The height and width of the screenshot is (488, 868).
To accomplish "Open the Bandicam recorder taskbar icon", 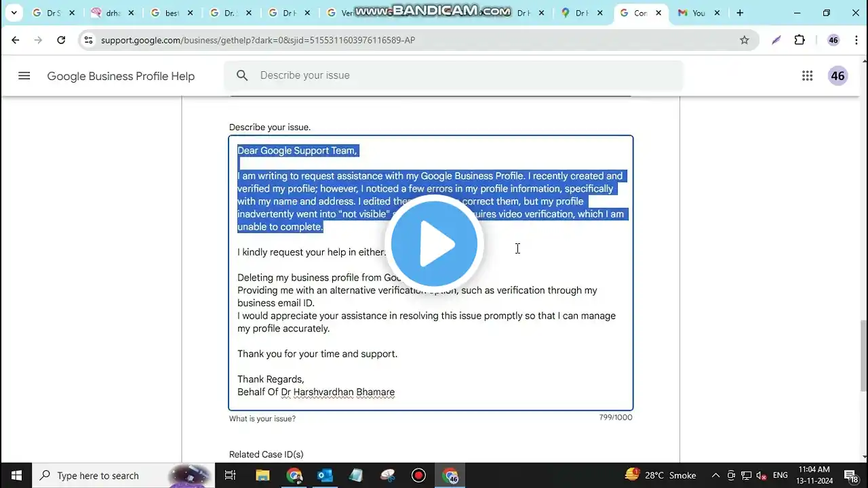I will tap(418, 475).
